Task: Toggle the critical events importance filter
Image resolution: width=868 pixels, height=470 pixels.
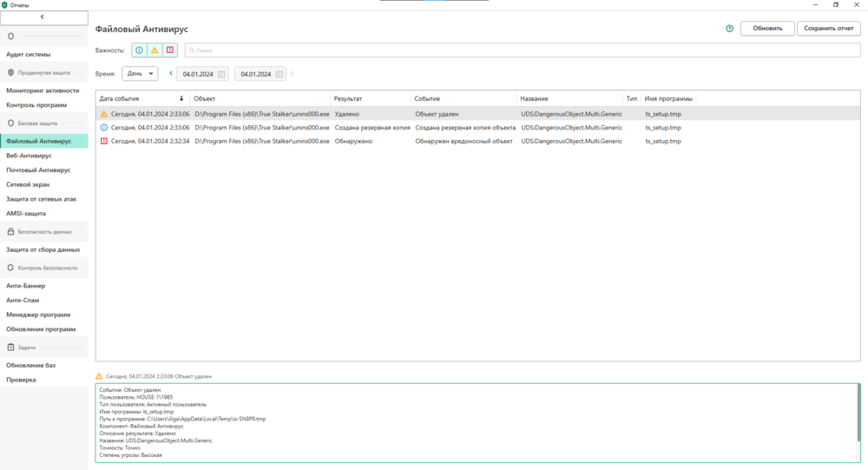Action: coord(170,50)
